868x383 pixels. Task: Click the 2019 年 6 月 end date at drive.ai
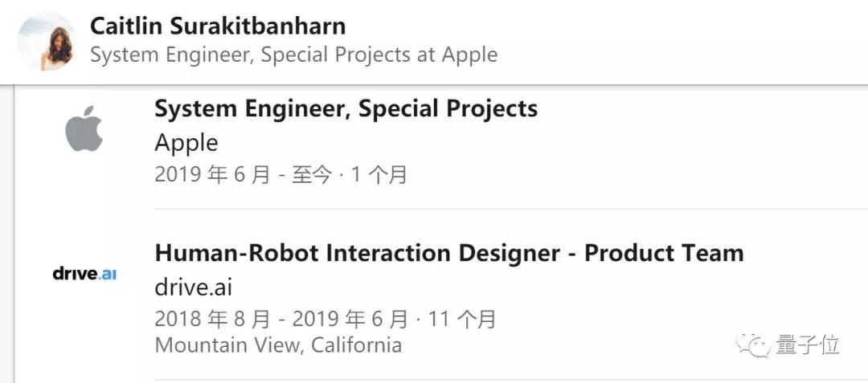tap(350, 319)
